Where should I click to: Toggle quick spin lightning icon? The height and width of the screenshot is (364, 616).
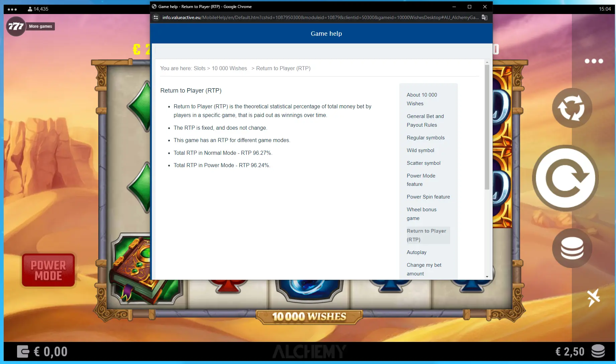(593, 298)
